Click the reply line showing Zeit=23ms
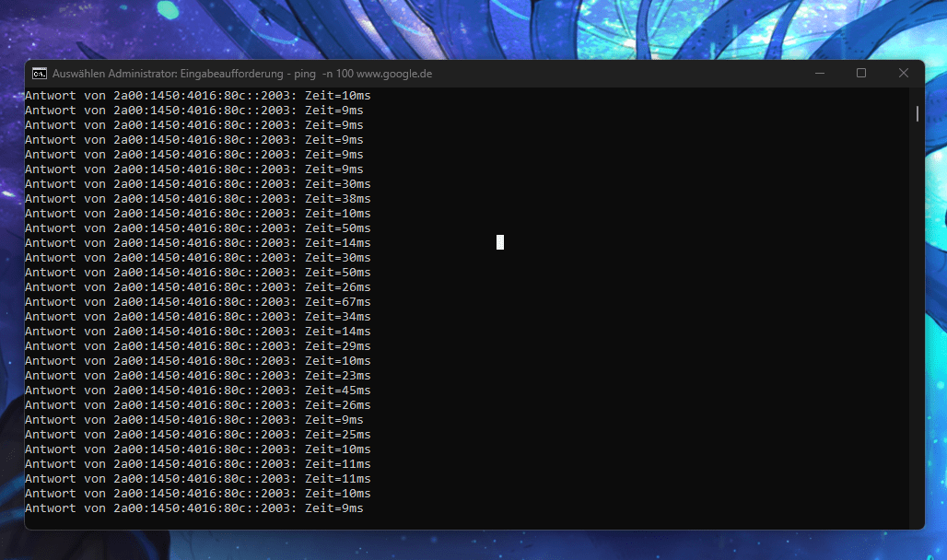 point(197,376)
